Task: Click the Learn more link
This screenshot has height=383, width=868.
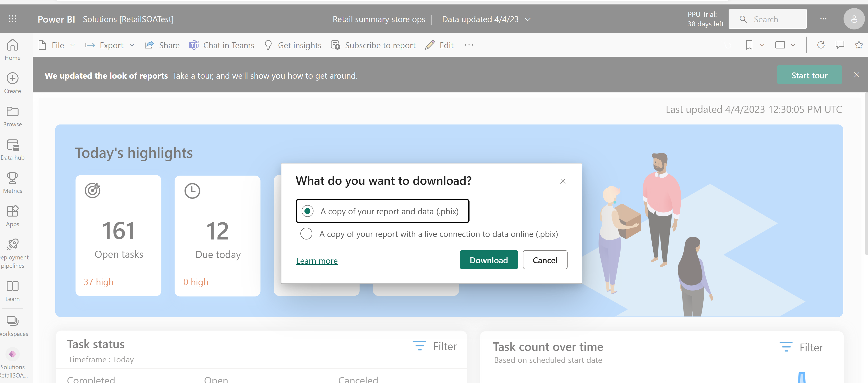Action: pos(317,260)
